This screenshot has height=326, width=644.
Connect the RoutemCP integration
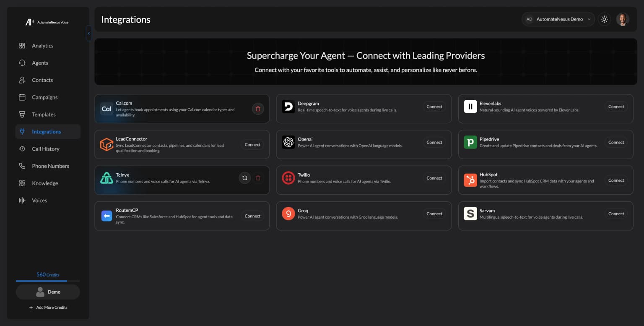click(x=252, y=216)
